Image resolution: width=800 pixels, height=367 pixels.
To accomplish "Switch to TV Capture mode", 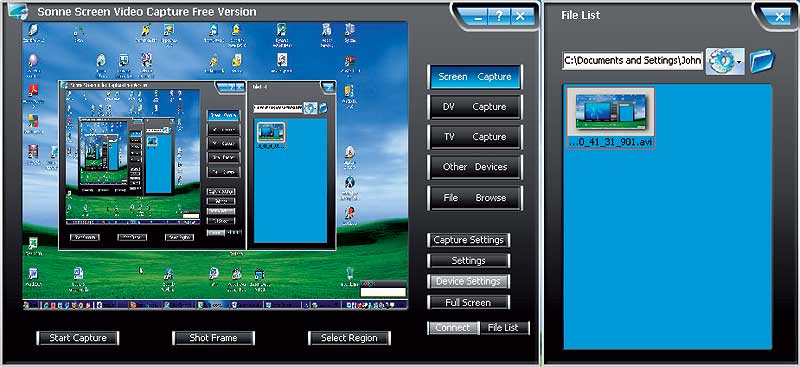I will tap(475, 137).
